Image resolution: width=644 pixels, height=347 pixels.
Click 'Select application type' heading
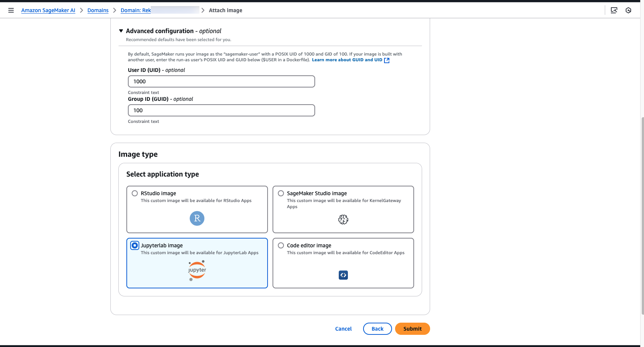click(x=163, y=174)
